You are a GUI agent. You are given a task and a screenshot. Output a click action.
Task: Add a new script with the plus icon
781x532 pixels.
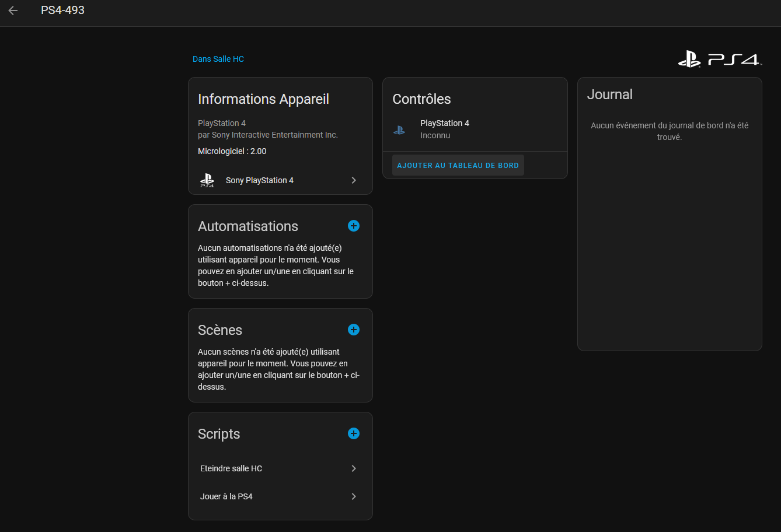point(354,433)
